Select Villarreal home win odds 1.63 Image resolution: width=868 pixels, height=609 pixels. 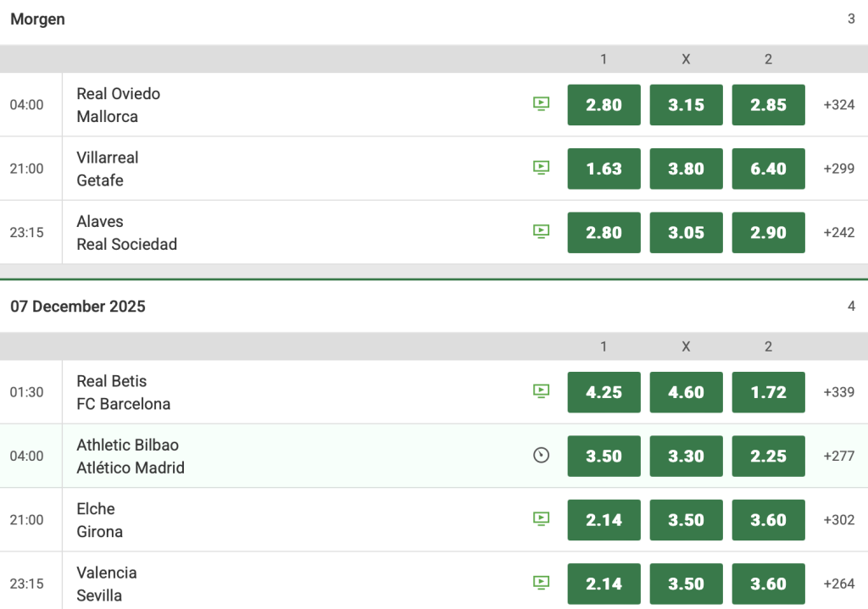[604, 169]
